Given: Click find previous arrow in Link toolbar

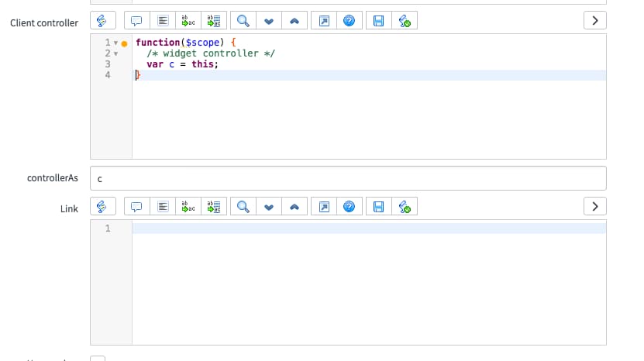Looking at the screenshot, I should 294,207.
